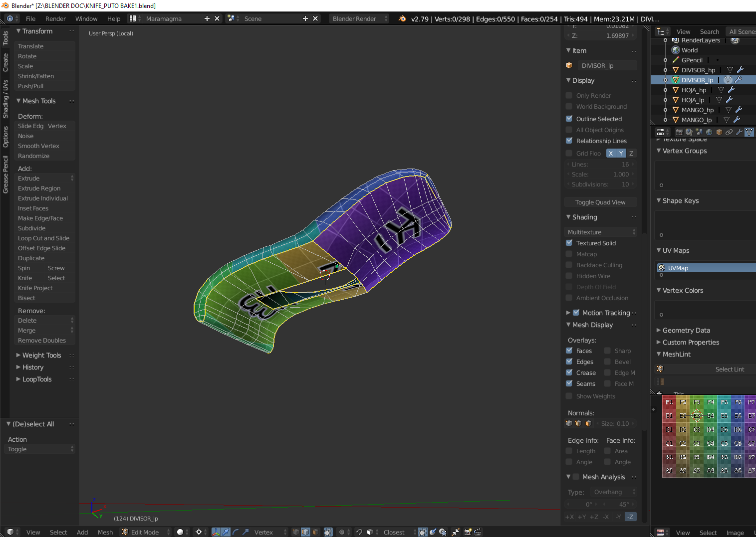Viewport: 756px width, 537px height.
Task: Click the Remove Doubles button
Action: coord(42,341)
